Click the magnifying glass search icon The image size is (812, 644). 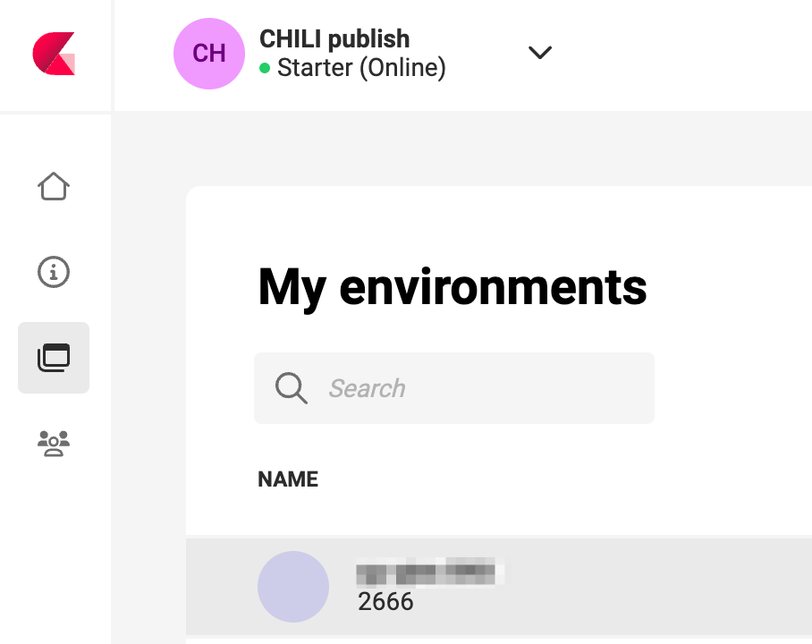[x=291, y=387]
